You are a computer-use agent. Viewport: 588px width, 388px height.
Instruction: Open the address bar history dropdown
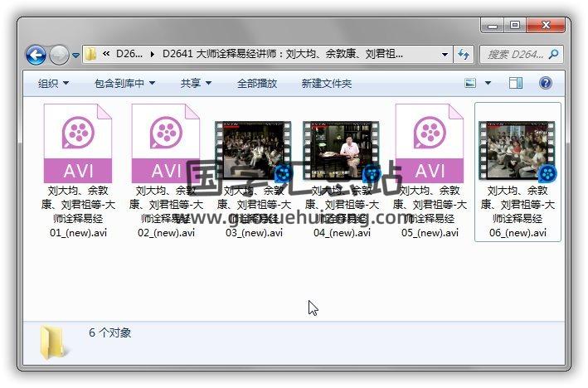coord(445,55)
